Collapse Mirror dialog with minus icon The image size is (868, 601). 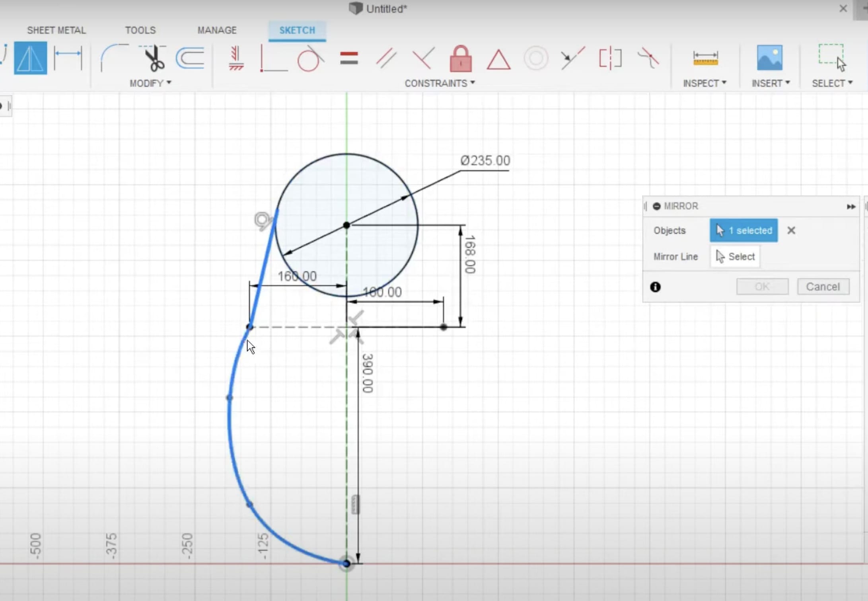[657, 206]
